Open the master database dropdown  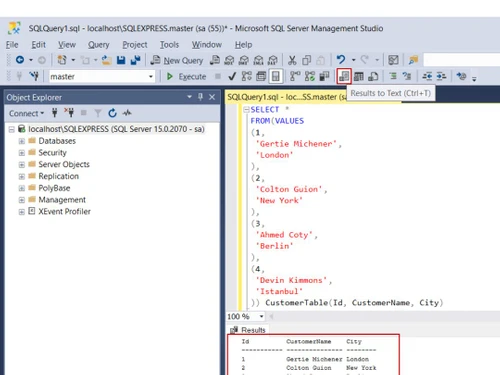[x=151, y=77]
